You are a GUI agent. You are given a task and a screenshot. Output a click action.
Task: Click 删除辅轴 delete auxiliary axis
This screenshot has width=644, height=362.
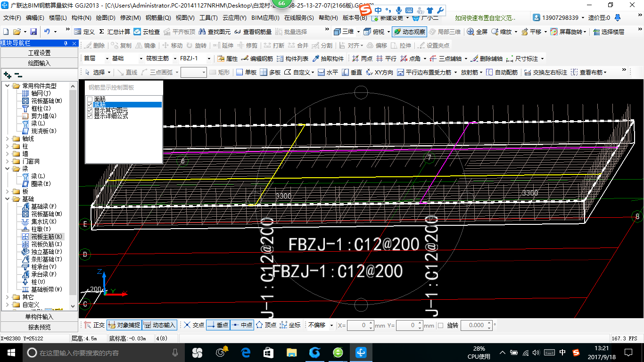click(487, 59)
